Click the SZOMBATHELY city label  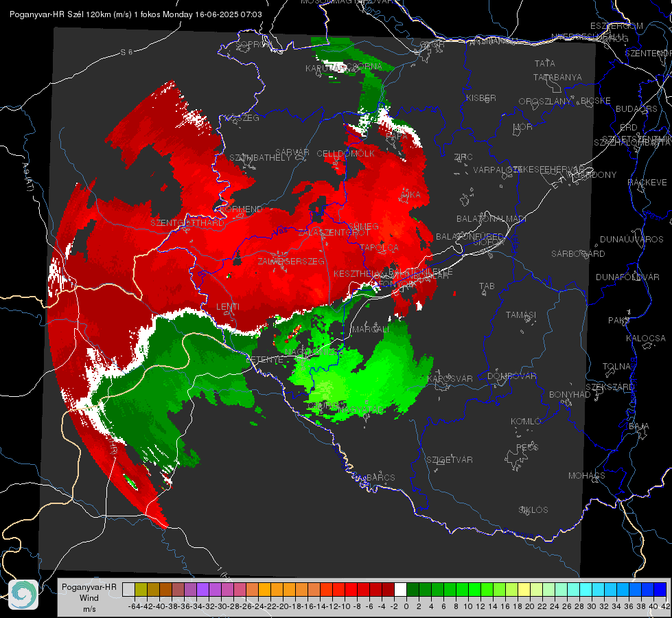tap(260, 157)
